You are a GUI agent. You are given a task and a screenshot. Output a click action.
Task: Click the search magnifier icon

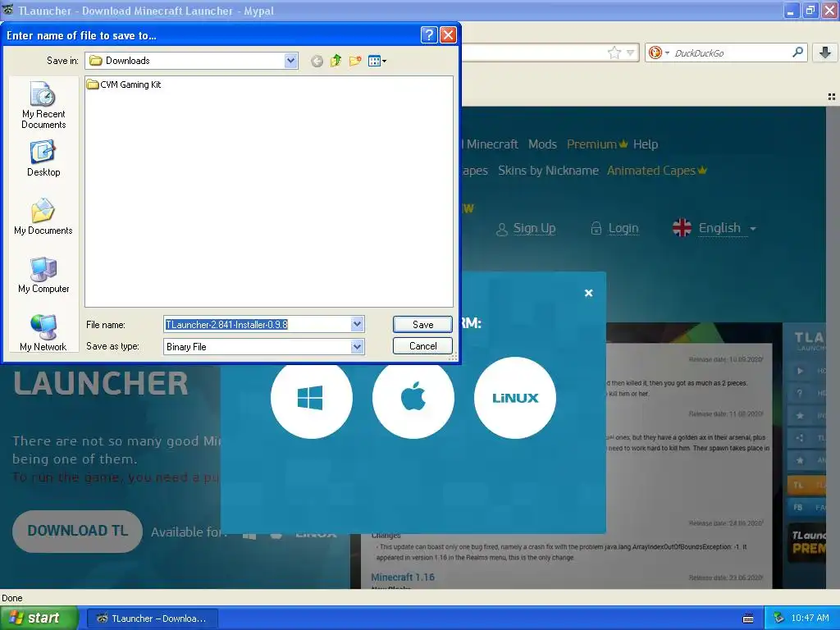797,52
